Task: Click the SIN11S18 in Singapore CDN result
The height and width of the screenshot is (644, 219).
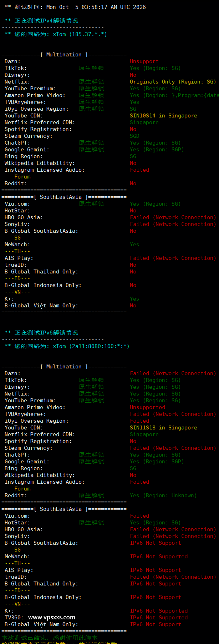Action: 163,428
